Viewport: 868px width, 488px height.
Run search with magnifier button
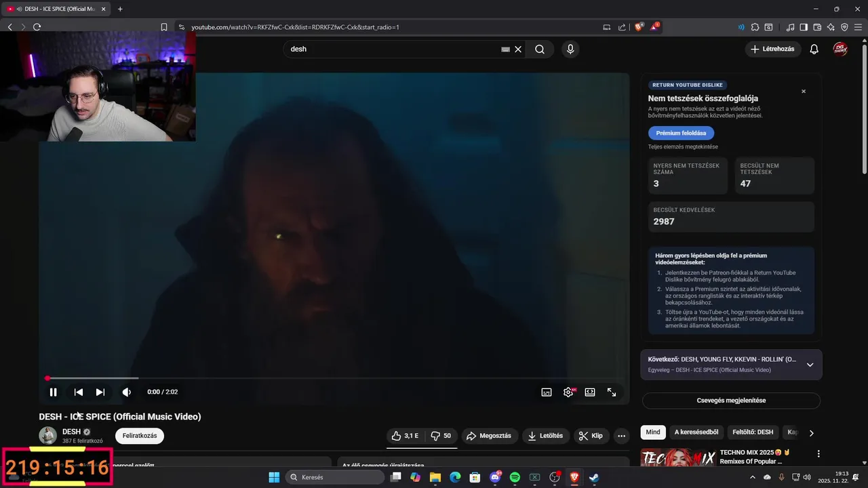click(x=540, y=49)
